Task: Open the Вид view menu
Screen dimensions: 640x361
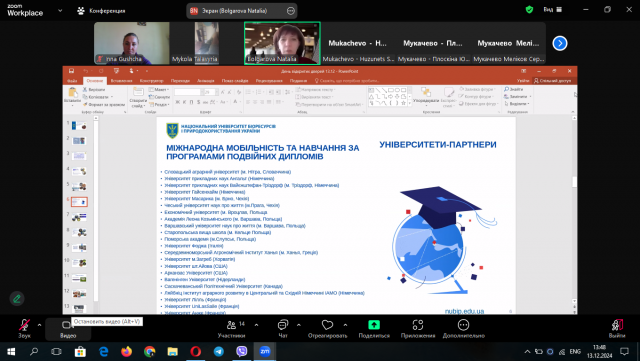Action: pos(553,10)
